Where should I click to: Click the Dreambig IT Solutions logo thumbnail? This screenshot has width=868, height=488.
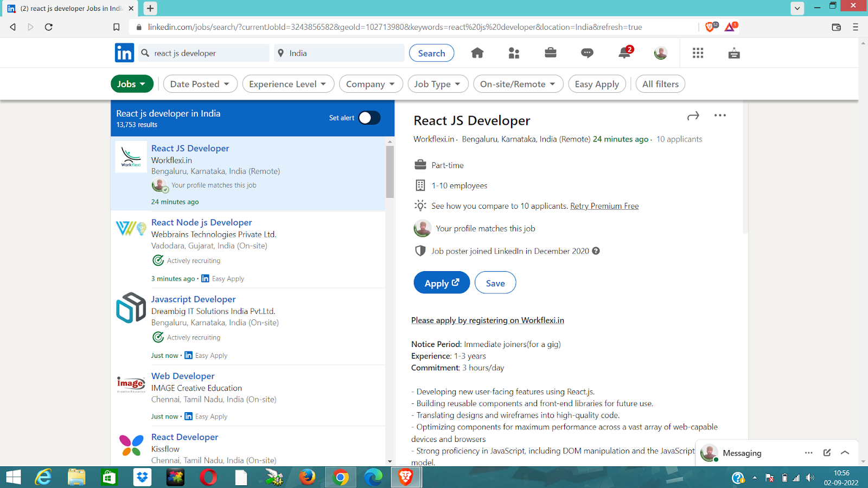(131, 307)
